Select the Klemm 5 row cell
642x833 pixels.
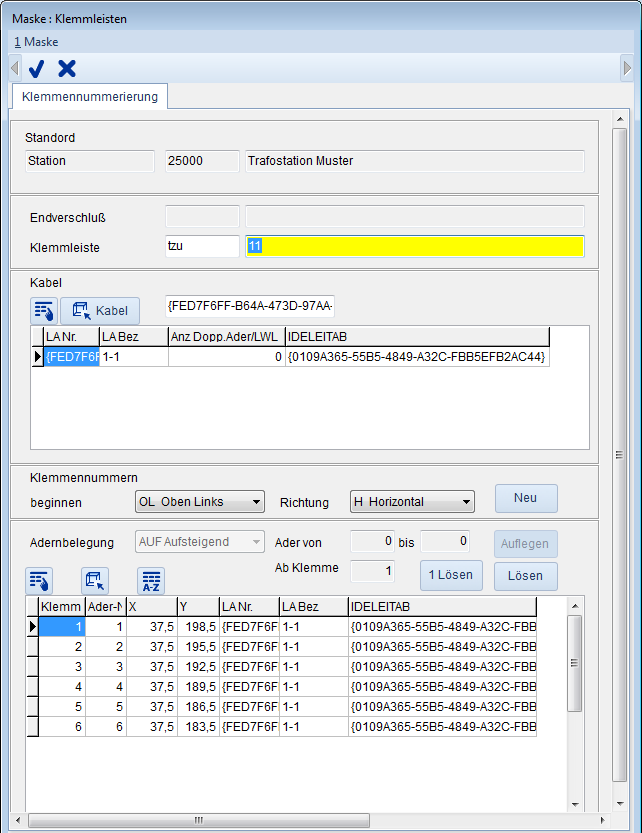click(62, 707)
